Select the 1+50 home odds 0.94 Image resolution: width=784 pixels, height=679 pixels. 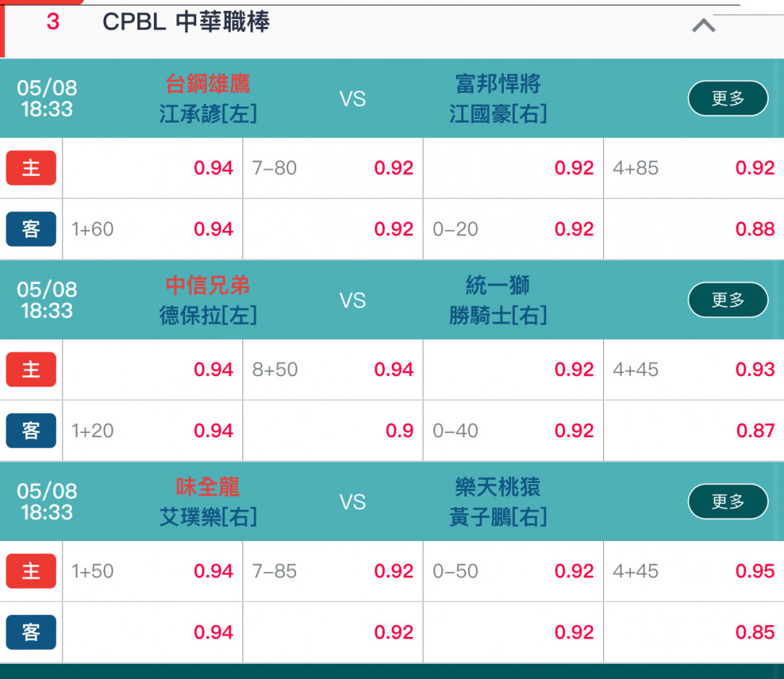click(x=152, y=572)
